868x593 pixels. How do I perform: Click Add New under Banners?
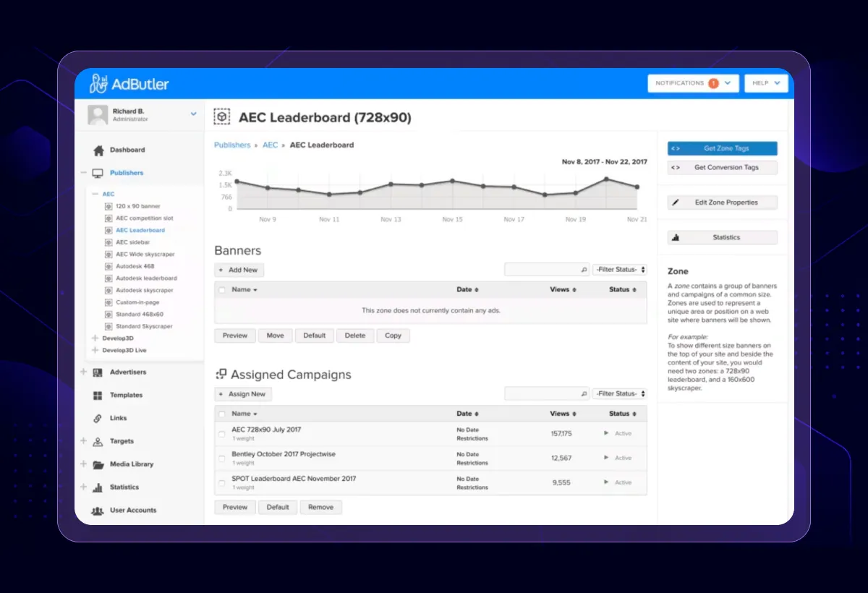click(x=239, y=270)
